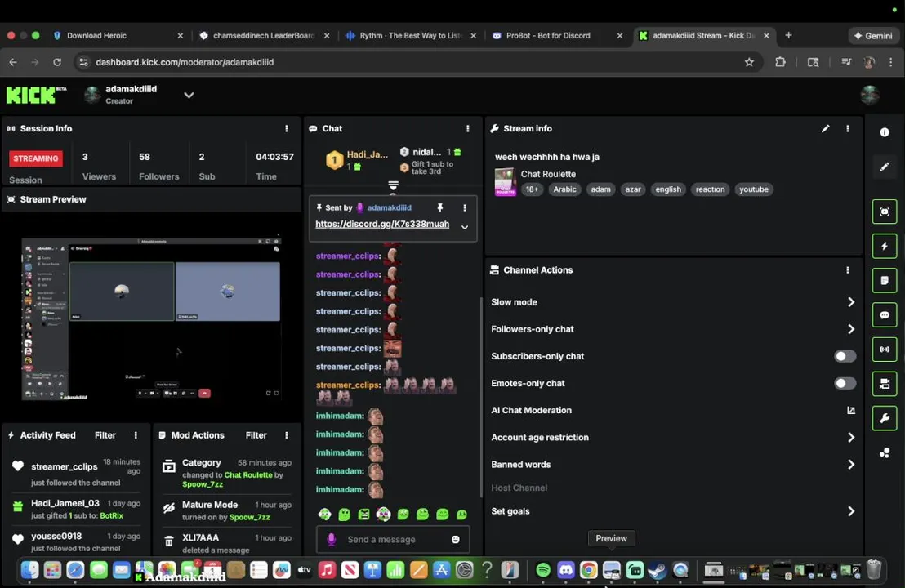
Task: Click the stream preview thumbnail
Action: click(x=151, y=319)
